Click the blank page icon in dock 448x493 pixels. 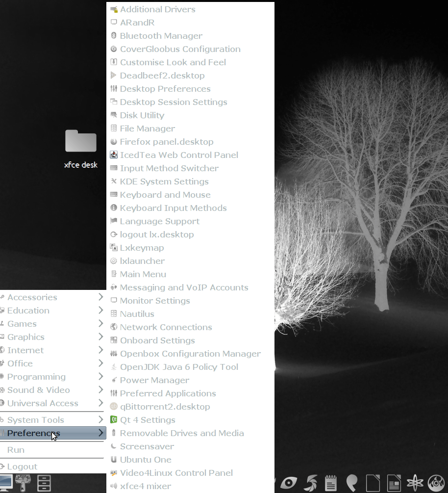click(x=373, y=483)
